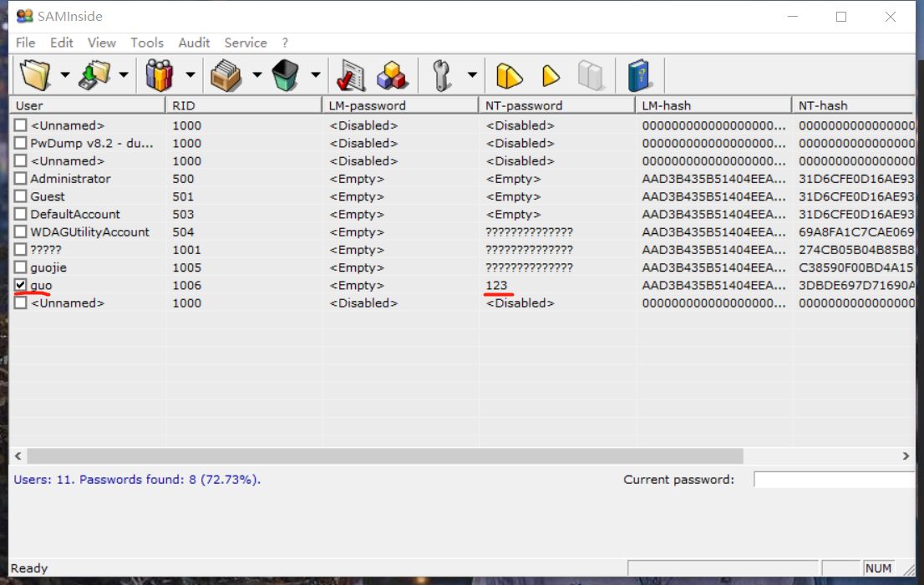The image size is (924, 585).
Task: Expand dropdown arrow next to delete bucket icon
Action: [315, 75]
